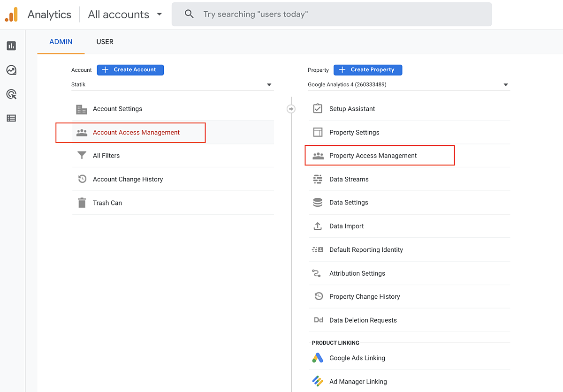The height and width of the screenshot is (392, 563).
Task: Click the Ad Manager Linking logo icon
Action: (x=318, y=381)
